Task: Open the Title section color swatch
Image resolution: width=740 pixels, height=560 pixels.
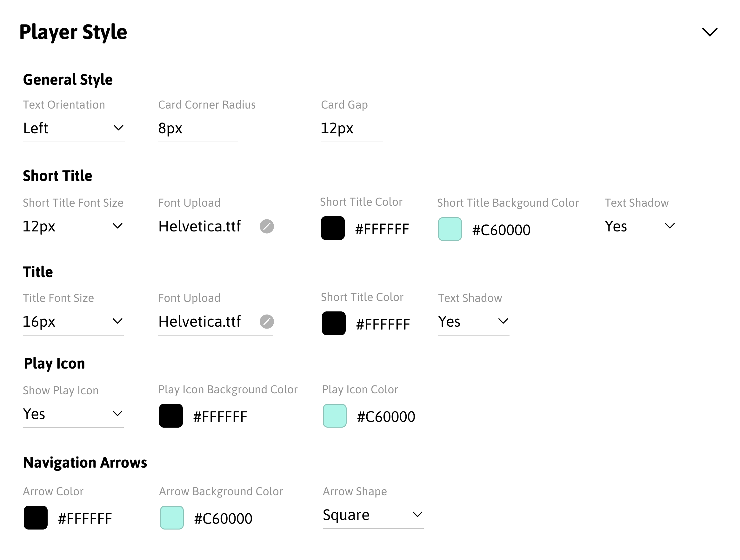Action: (334, 323)
